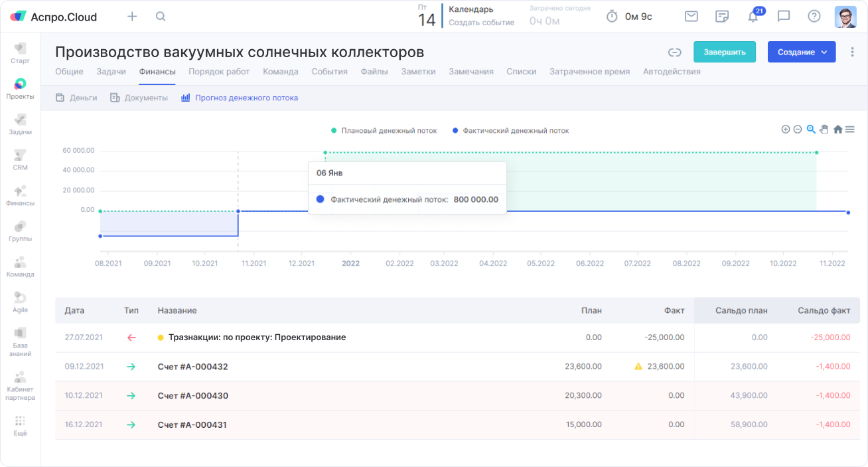Screen dimensions: 868x467
Task: Reset chart zoom with home icon
Action: [837, 130]
